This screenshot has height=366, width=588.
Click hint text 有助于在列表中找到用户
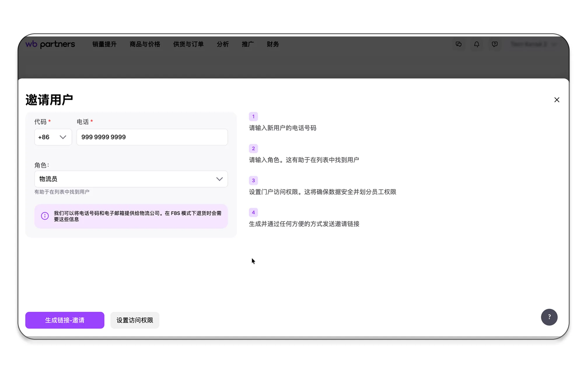click(x=62, y=192)
